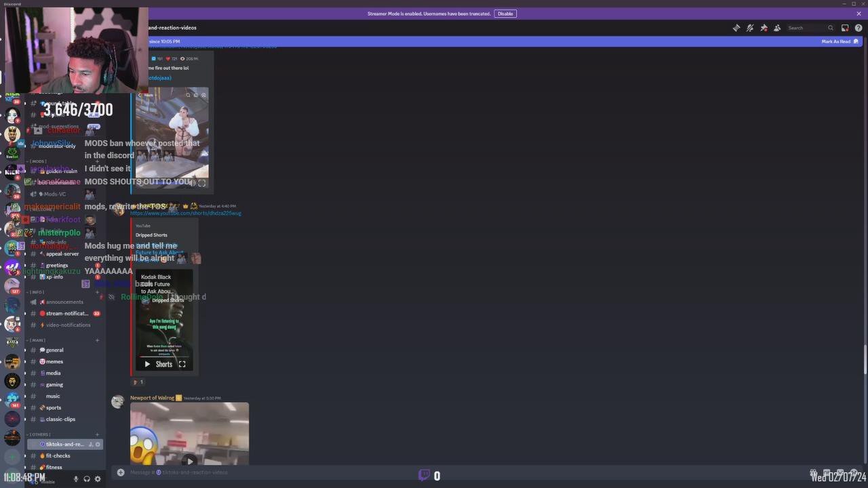Show member list icon
868x488 pixels.
click(777, 28)
